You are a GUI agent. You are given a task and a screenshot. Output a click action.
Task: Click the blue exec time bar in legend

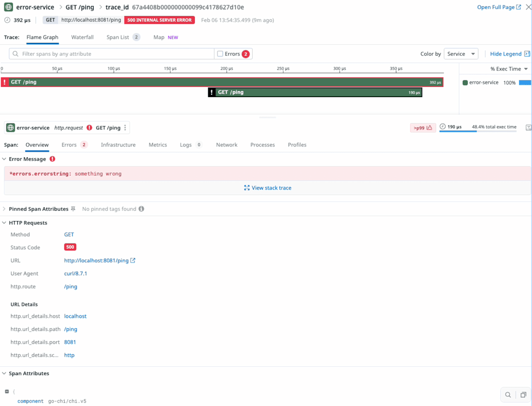pos(525,82)
